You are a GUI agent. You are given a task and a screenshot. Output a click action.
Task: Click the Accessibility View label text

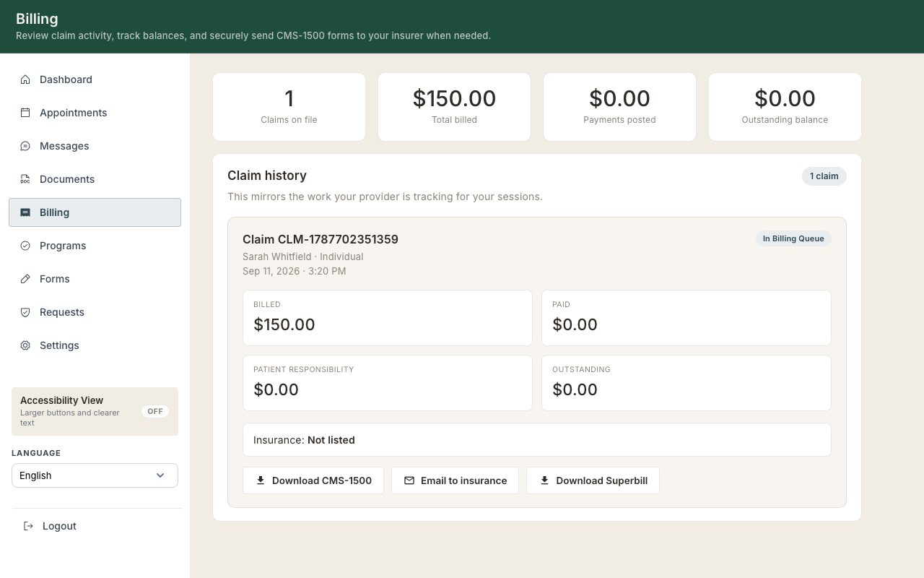62,400
